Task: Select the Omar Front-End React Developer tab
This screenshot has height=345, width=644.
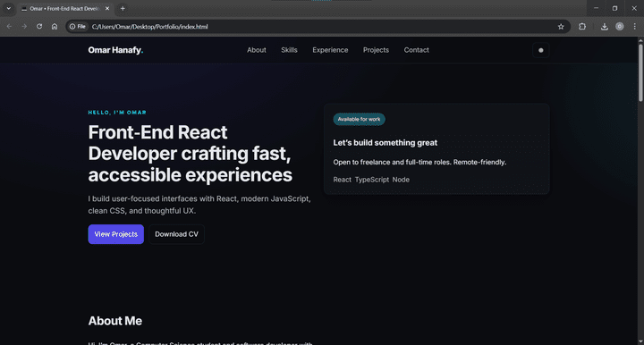Action: click(x=65, y=8)
